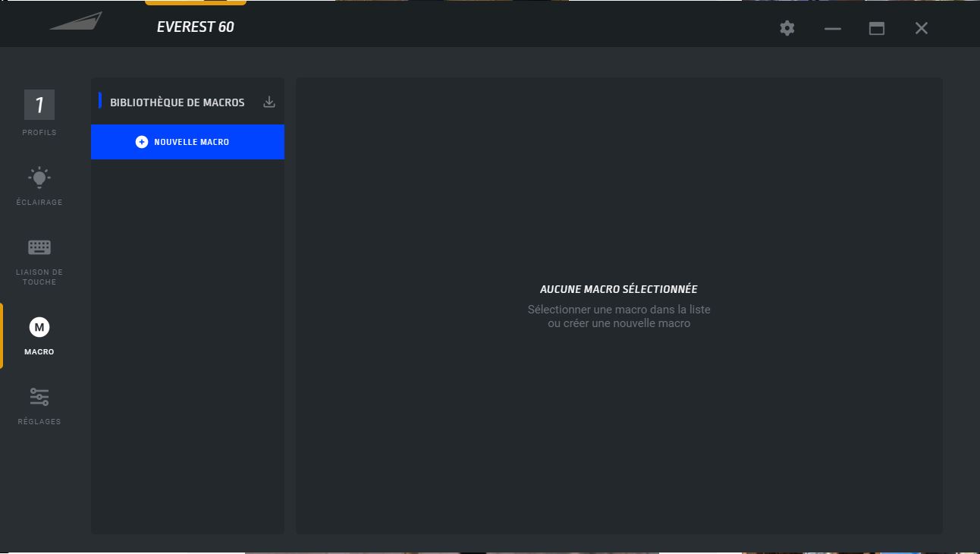Image resolution: width=980 pixels, height=554 pixels.
Task: Click the import macro download icon
Action: pyautogui.click(x=269, y=102)
